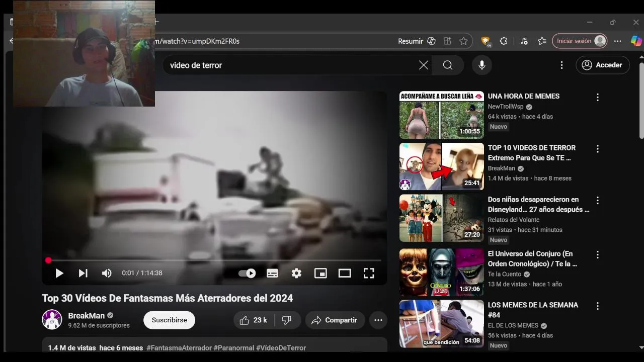
Task: Toggle subtitles in the video player
Action: click(x=272, y=273)
